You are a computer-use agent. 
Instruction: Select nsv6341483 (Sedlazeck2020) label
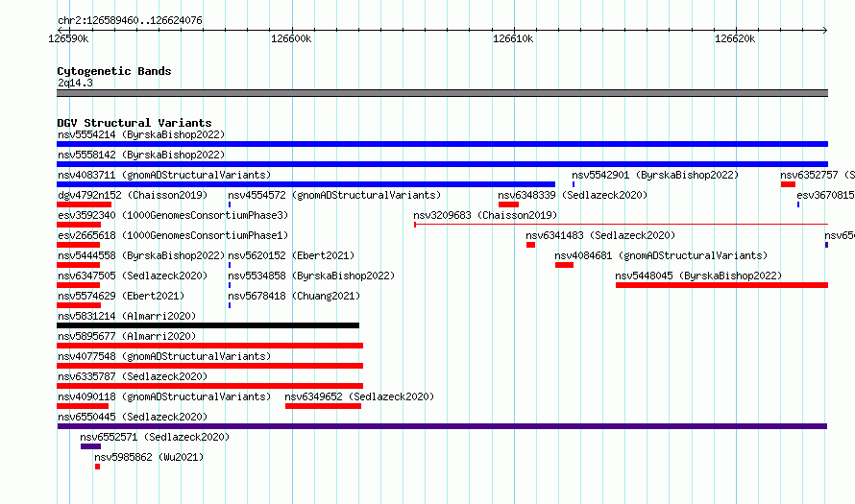click(x=600, y=235)
